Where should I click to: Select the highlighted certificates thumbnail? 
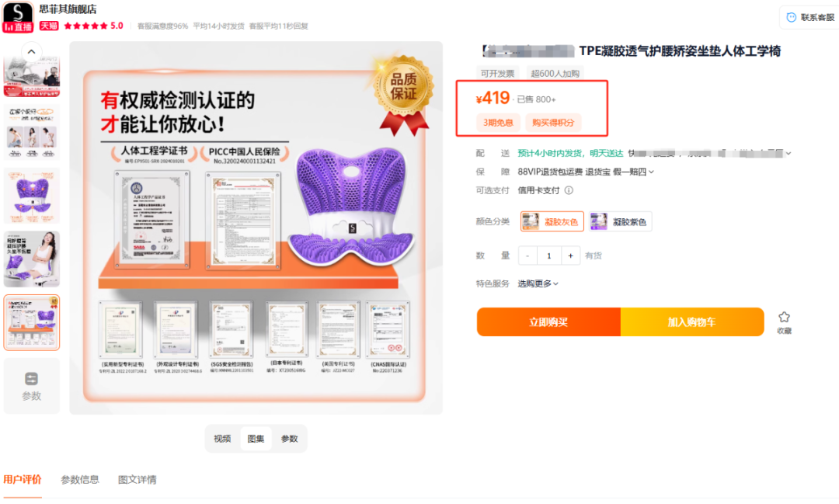pos(32,322)
